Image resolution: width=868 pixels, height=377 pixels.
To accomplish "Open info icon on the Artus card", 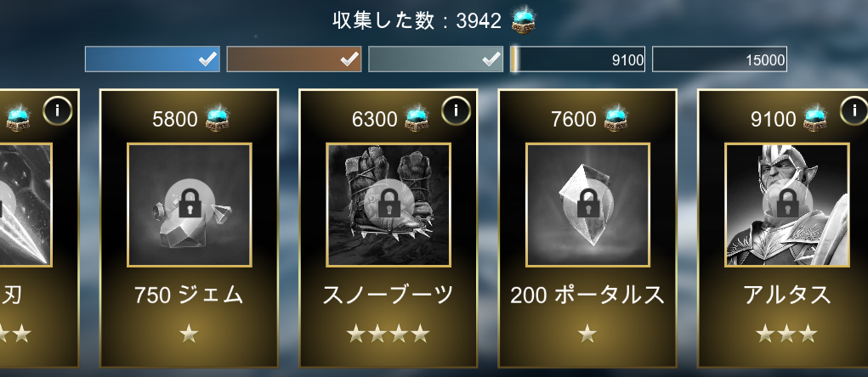I will tap(854, 110).
